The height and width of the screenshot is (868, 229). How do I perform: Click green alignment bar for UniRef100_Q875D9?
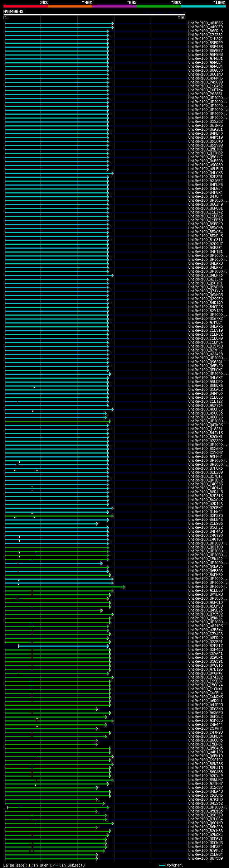(x=51, y=859)
